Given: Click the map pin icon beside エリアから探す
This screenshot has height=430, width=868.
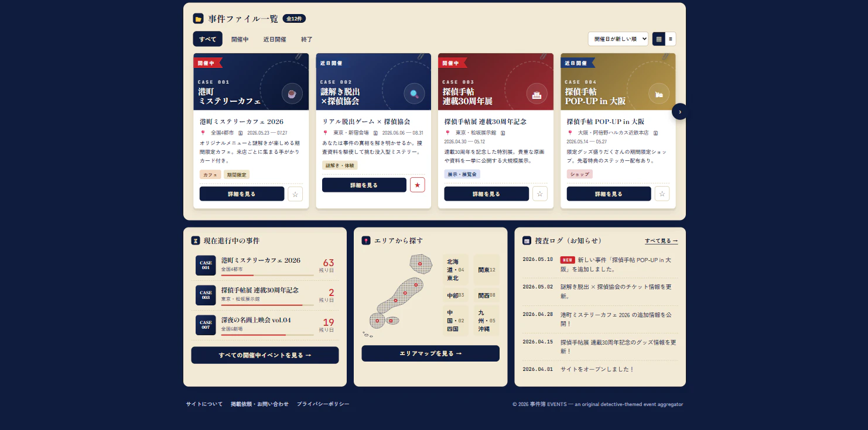Looking at the screenshot, I should (366, 240).
